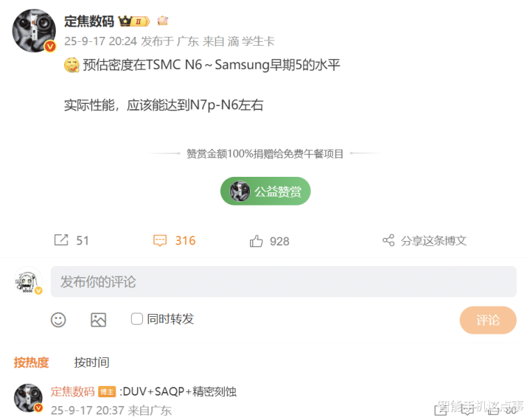Open the emoji picker smiley icon
Screen dimensions: 530x420
(x=58, y=320)
